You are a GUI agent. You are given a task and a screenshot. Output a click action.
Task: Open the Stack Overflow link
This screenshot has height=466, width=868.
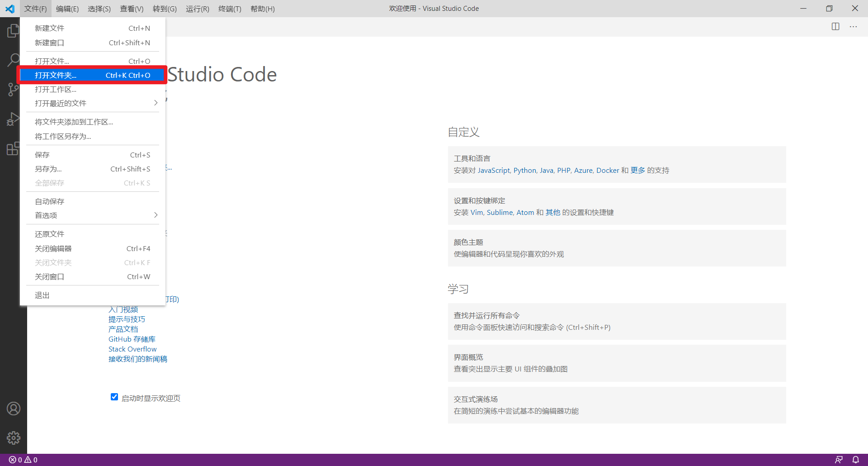132,349
